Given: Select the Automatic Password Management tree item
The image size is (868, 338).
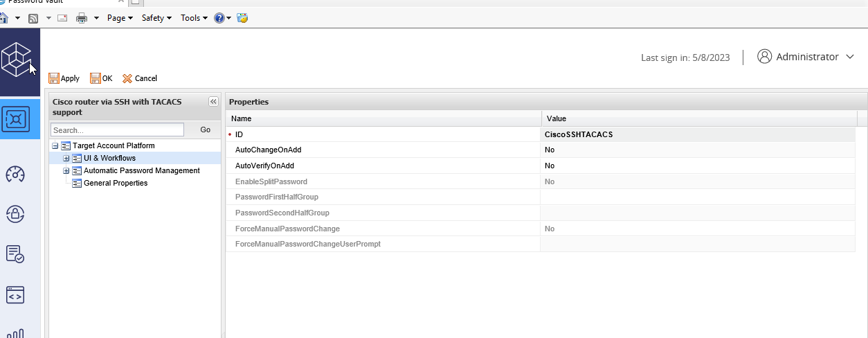Looking at the screenshot, I should 142,170.
